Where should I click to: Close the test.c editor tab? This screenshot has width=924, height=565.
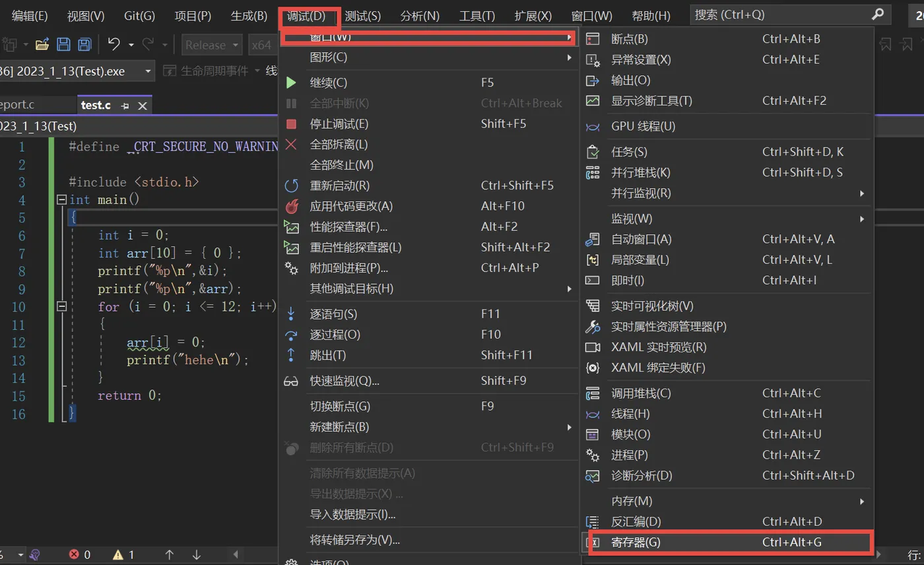pyautogui.click(x=142, y=106)
